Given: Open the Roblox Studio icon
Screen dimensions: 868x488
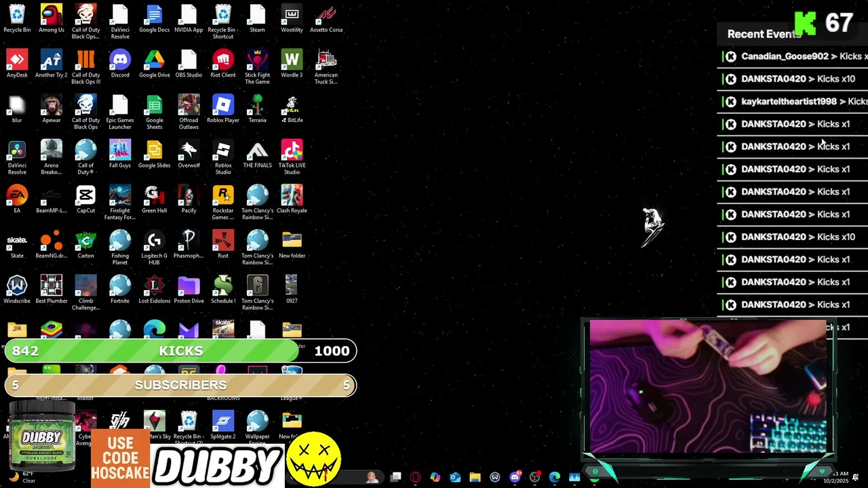Looking at the screenshot, I should 223,157.
